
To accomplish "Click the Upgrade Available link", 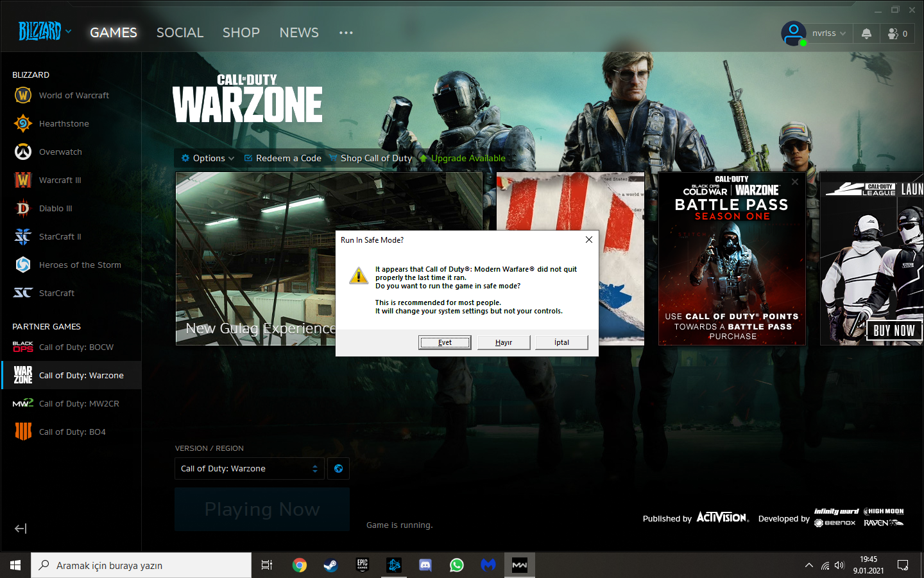I will pos(463,158).
